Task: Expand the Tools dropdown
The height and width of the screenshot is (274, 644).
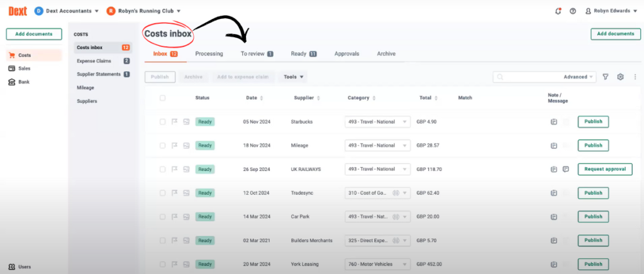Action: [294, 77]
